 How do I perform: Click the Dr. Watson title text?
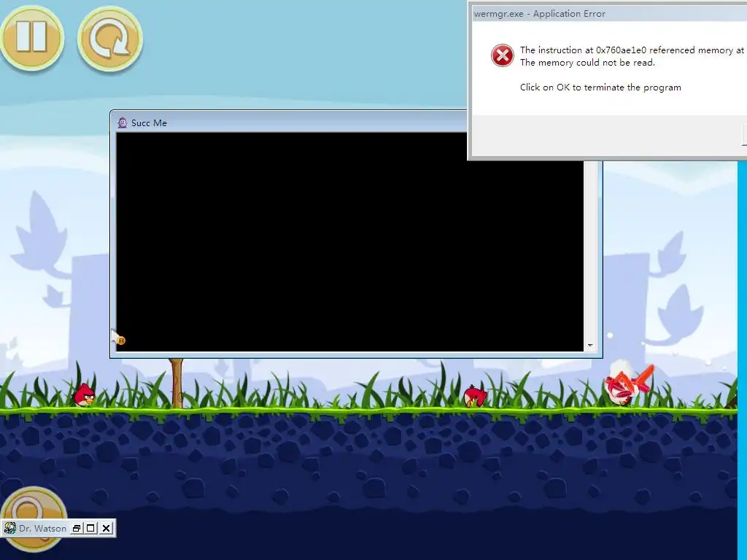coord(42,528)
